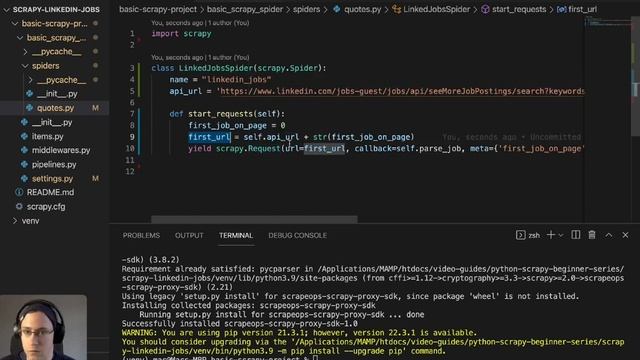The image size is (640, 360).
Task: Close the terminal panel
Action: [x=625, y=235]
